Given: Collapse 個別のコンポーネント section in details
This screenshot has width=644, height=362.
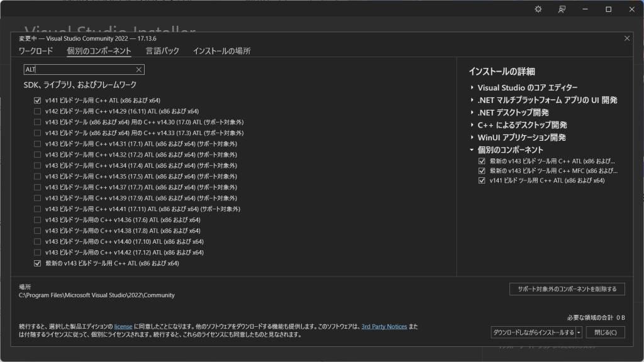Looking at the screenshot, I should (472, 150).
